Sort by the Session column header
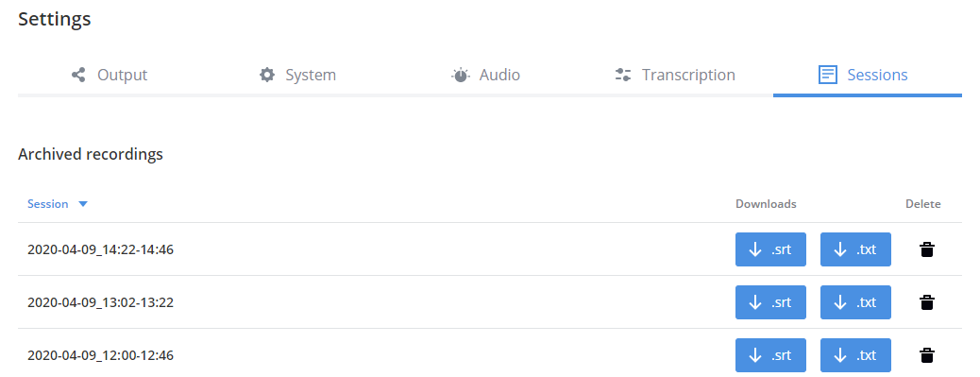Image resolution: width=980 pixels, height=377 pixels. click(x=48, y=204)
